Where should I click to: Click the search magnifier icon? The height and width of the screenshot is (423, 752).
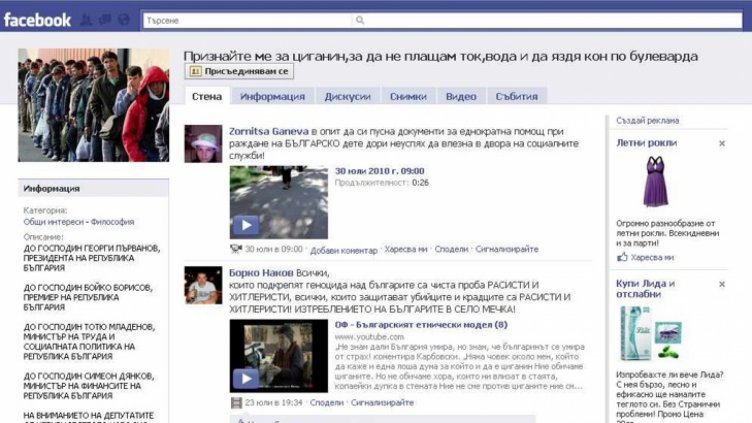[x=360, y=20]
